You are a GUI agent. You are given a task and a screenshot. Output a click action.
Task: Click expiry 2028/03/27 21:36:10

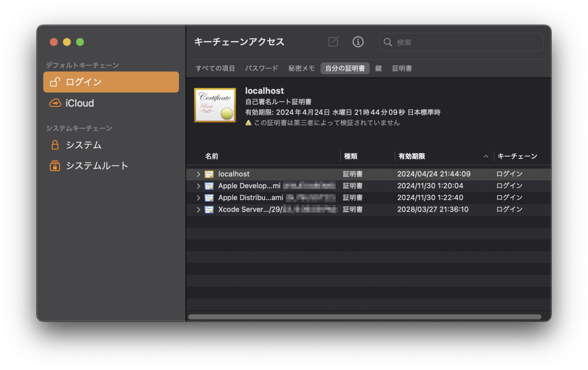click(x=433, y=209)
